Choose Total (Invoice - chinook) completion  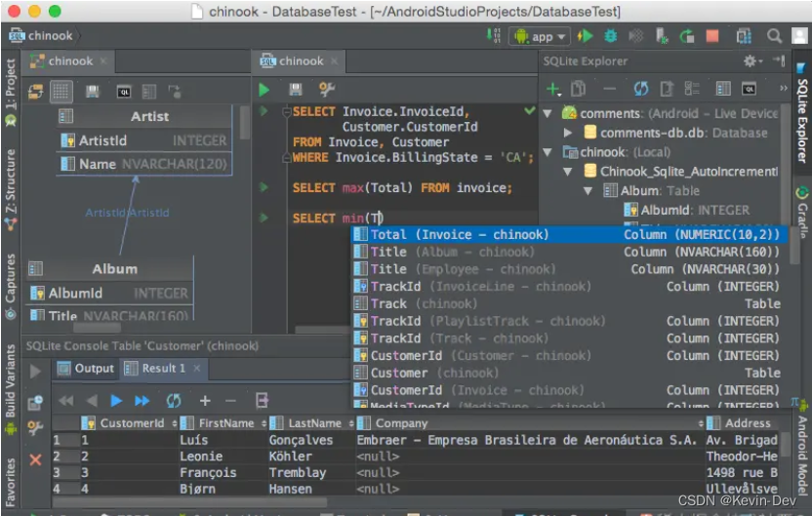coord(569,234)
